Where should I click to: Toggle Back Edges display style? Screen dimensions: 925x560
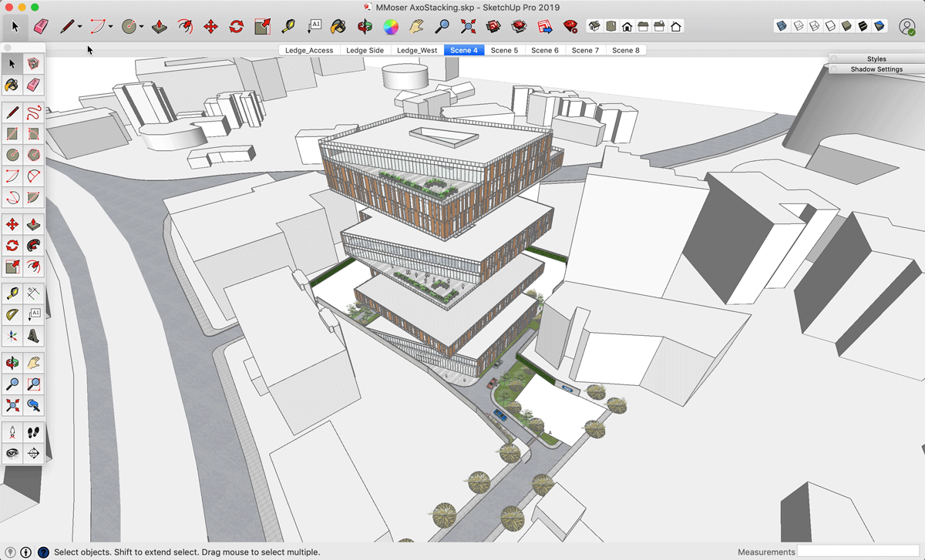pyautogui.click(x=799, y=26)
